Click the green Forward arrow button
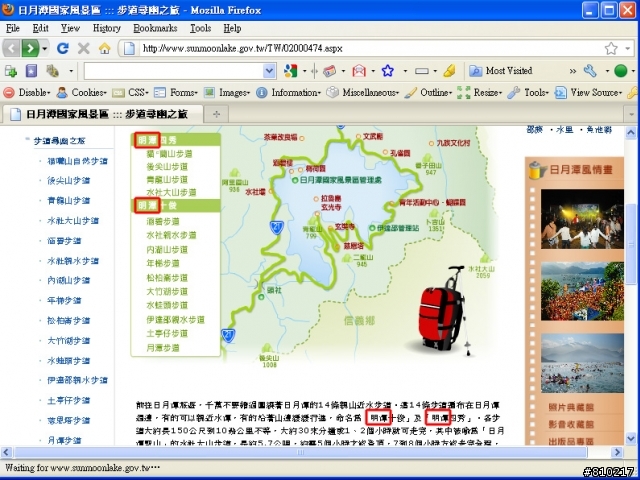640x480 pixels. pos(30,49)
